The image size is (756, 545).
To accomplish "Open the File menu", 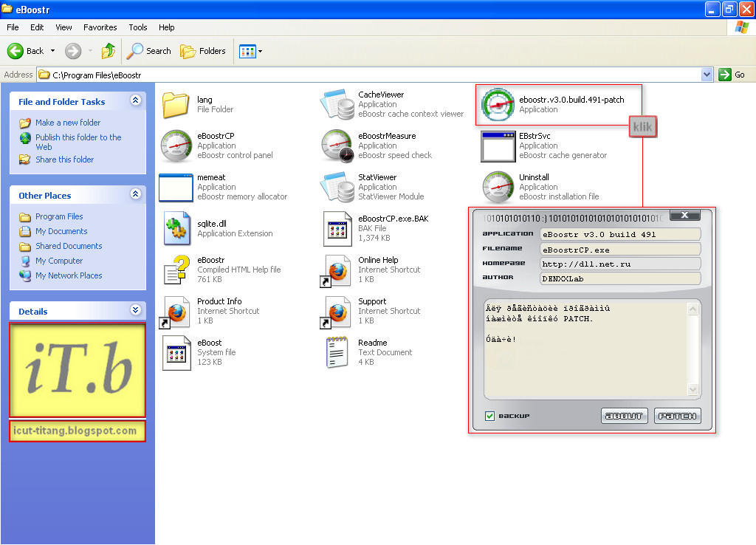I will 13,27.
